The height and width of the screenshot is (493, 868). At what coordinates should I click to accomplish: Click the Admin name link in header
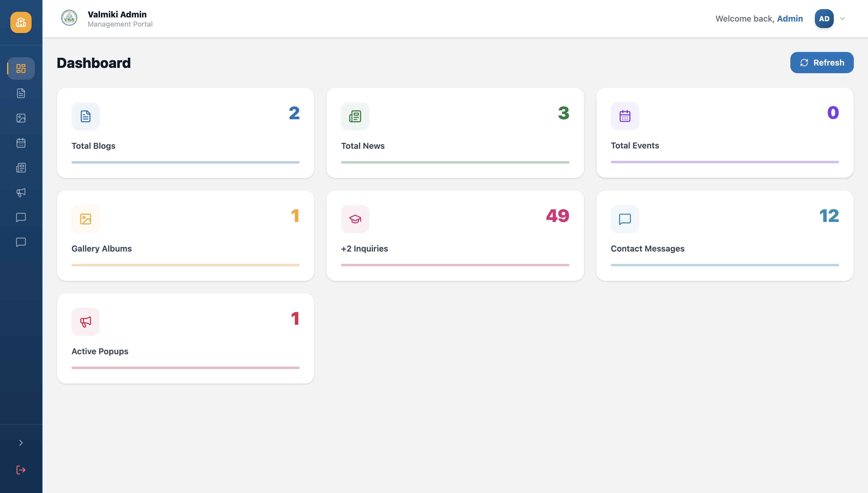click(x=790, y=19)
